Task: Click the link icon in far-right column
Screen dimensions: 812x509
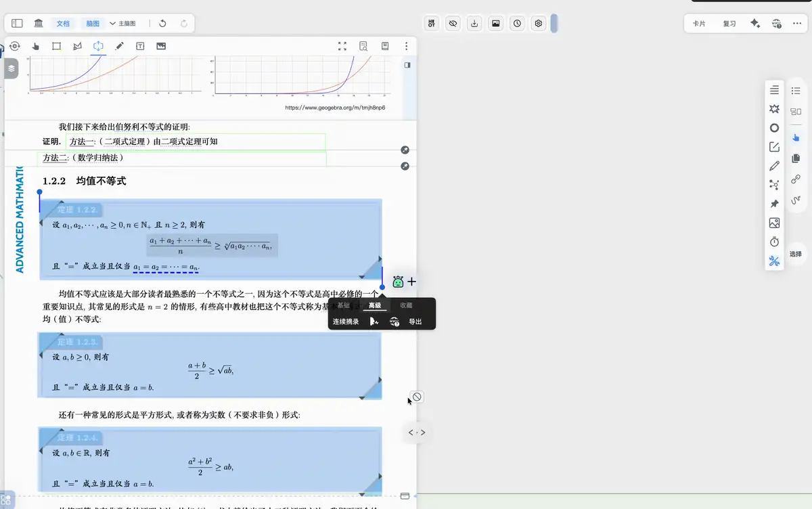Action: coord(796,179)
